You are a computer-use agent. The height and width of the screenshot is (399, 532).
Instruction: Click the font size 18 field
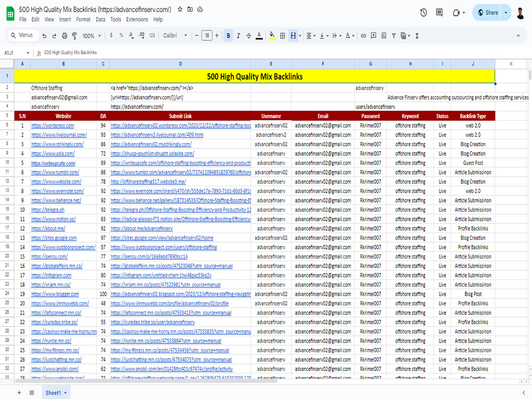pos(206,35)
